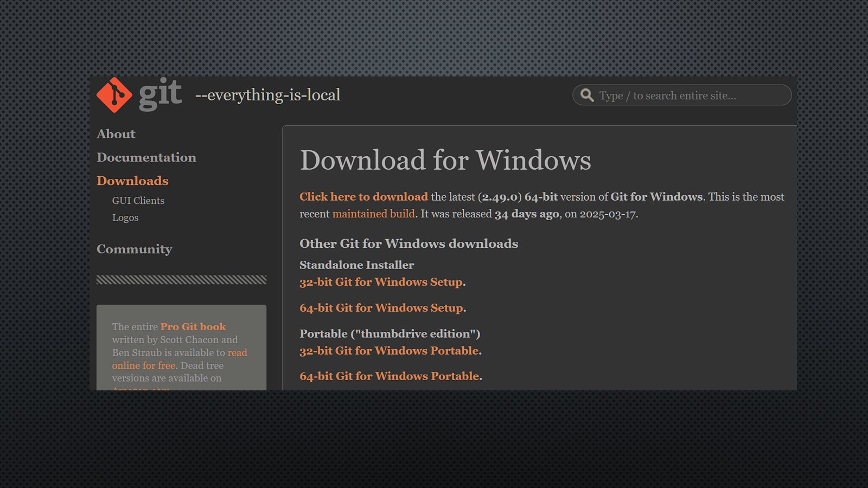Open the Documentation section

pyautogui.click(x=146, y=157)
